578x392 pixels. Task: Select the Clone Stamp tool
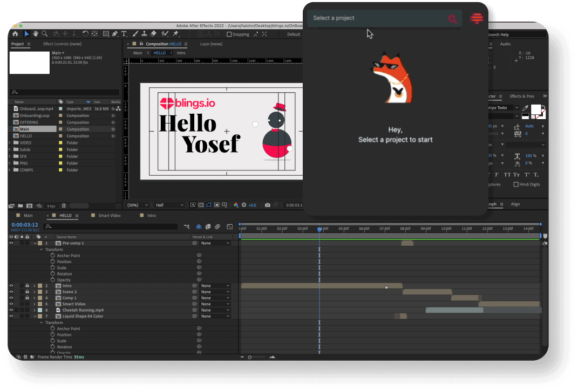click(x=144, y=34)
